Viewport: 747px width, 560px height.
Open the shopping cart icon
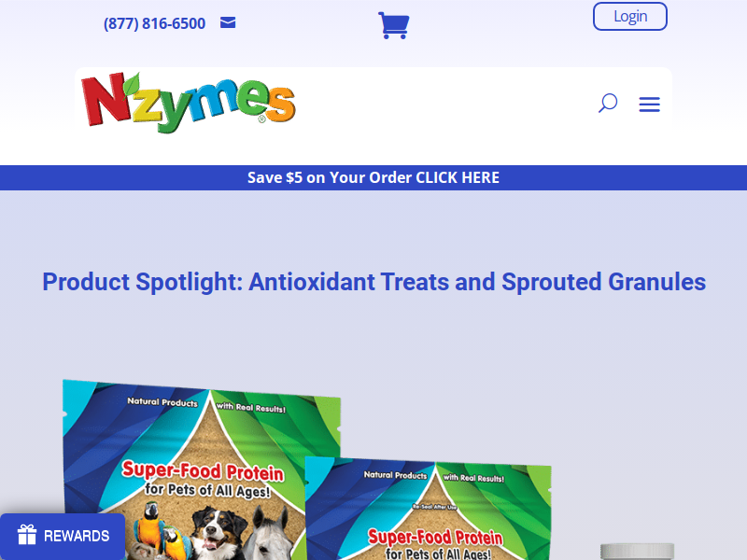(393, 25)
